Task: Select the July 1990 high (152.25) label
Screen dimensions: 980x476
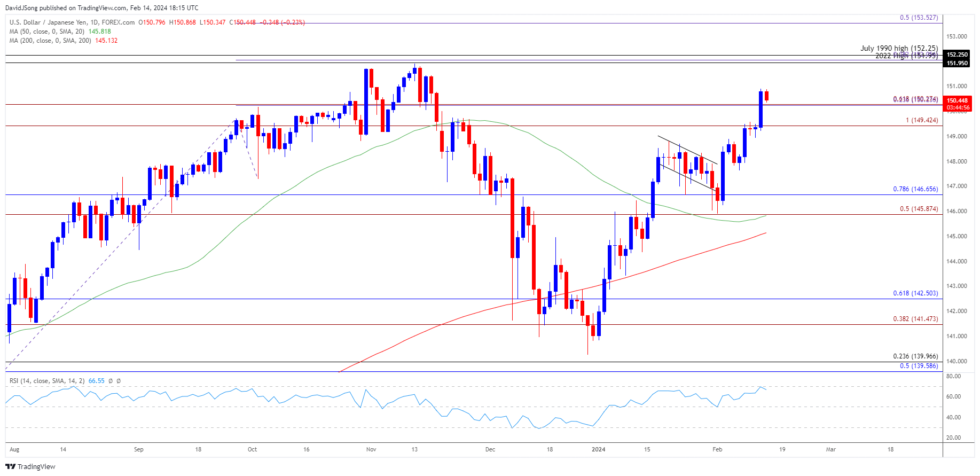Action: tap(899, 48)
